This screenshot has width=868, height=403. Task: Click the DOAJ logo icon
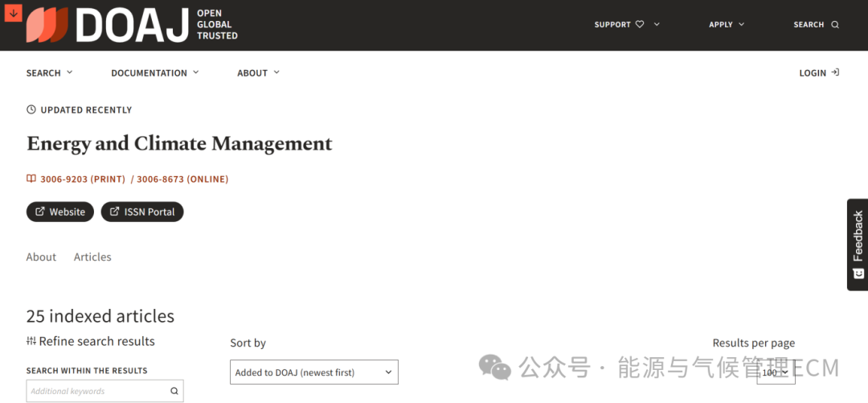point(47,25)
